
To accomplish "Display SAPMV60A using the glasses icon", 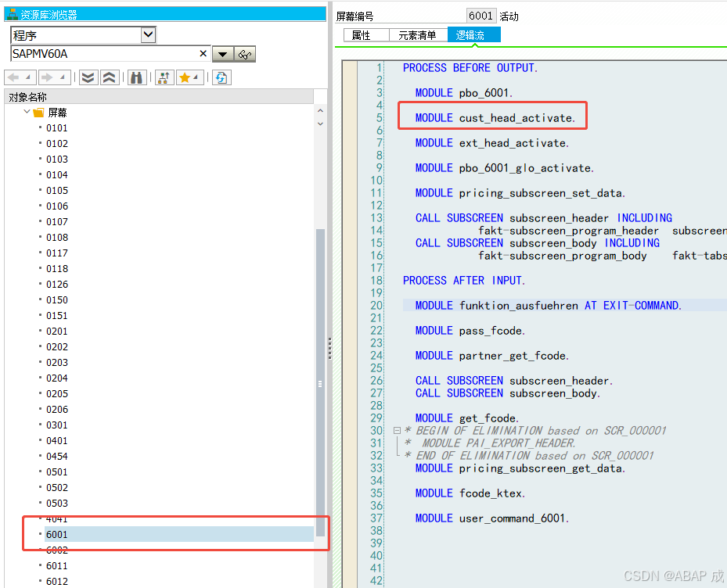I will (x=243, y=53).
